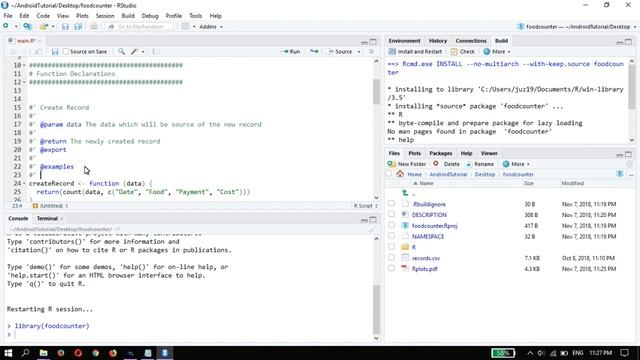The height and width of the screenshot is (360, 640).
Task: Open the Addins dropdown
Action: tap(211, 27)
